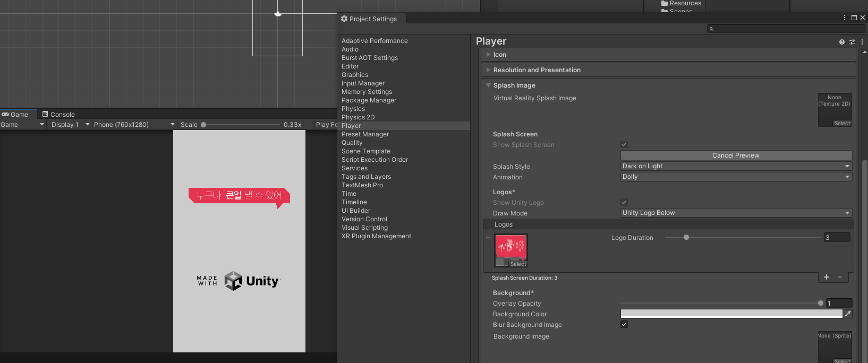This screenshot has height=363, width=868.
Task: Open the Draw Mode dropdown
Action: pos(736,213)
